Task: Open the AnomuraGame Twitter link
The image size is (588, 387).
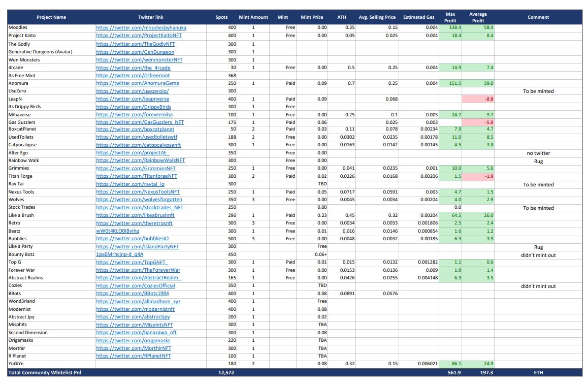Action: pos(138,83)
